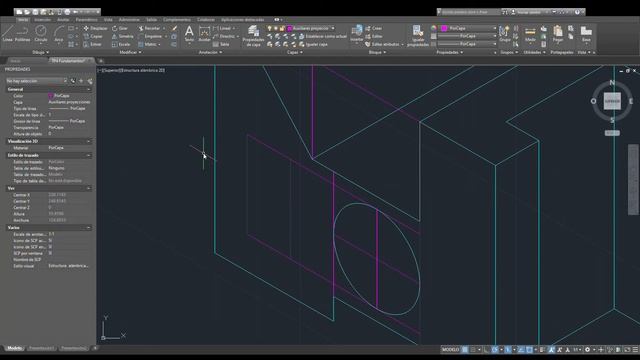The image size is (640, 360).
Task: Select the Polilínea draw tool
Action: pyautogui.click(x=22, y=33)
